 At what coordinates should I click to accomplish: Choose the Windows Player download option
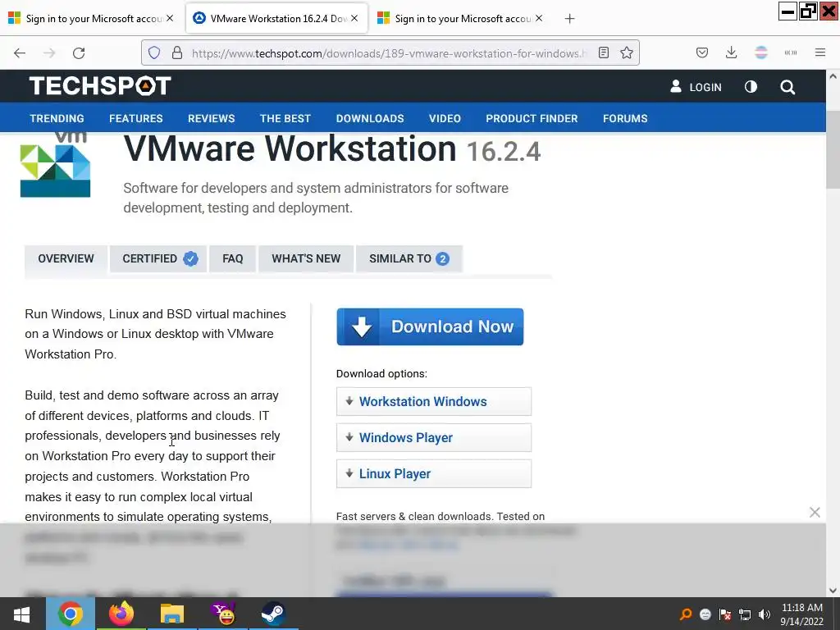(x=433, y=438)
